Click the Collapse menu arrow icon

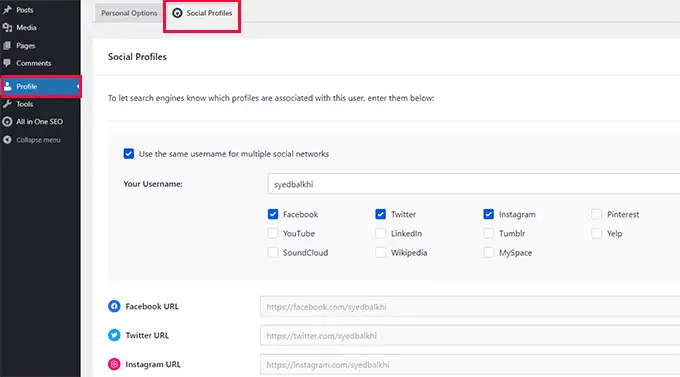(x=7, y=140)
